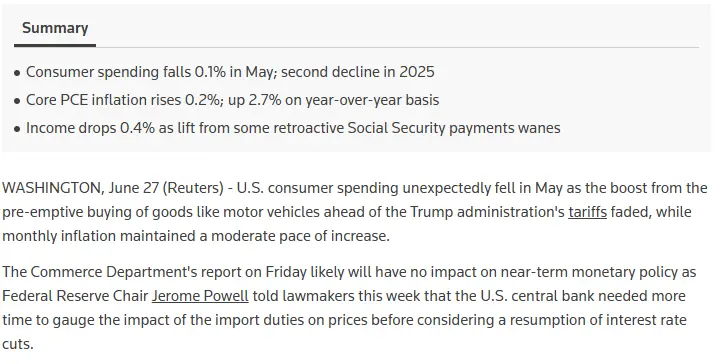
Task: Click the phrase Trump administration's
Action: (x=487, y=212)
